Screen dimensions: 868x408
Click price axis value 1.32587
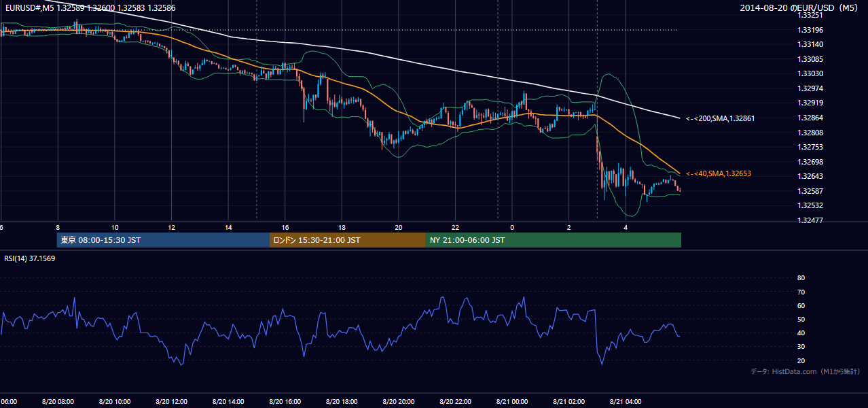coord(810,191)
